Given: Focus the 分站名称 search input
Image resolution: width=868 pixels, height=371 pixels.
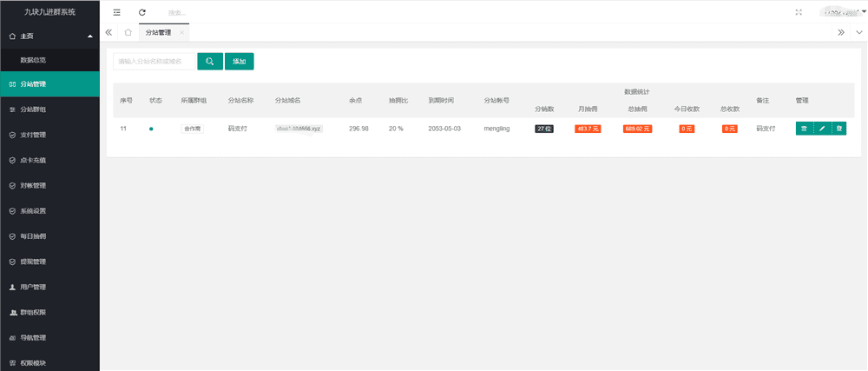Looking at the screenshot, I should coord(155,62).
